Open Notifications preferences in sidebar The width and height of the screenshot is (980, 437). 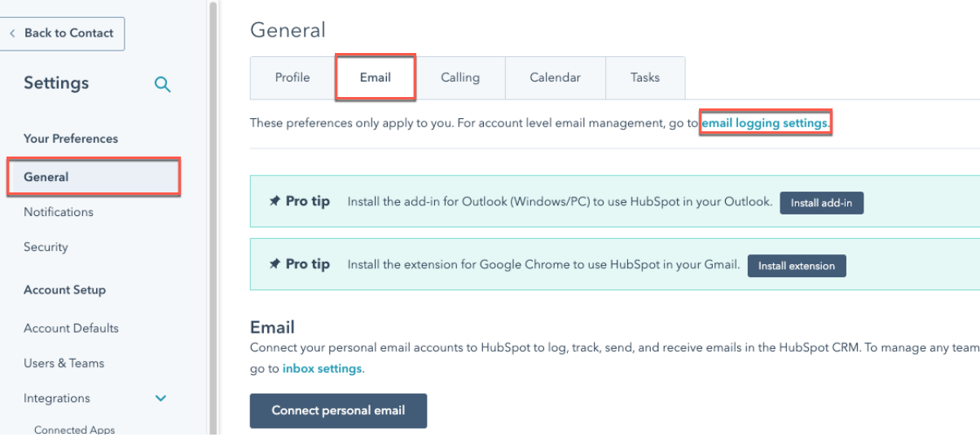pyautogui.click(x=59, y=212)
